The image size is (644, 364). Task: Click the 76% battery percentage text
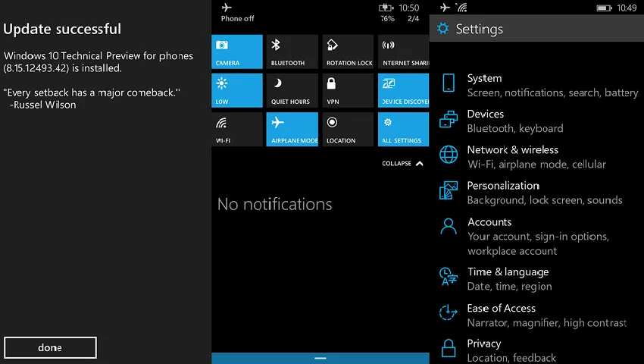pos(387,18)
